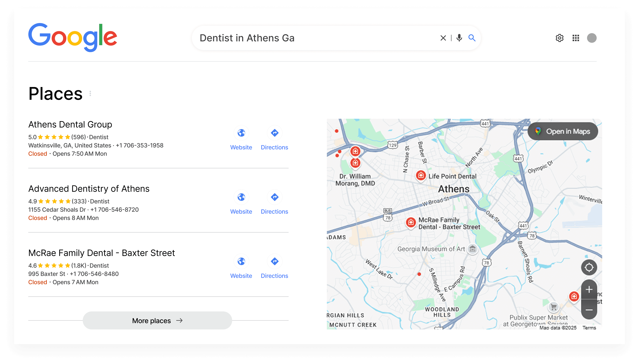Image resolution: width=639 pixels, height=364 pixels.
Task: Get directions icon for Athens Dental Group
Action: [x=274, y=133]
